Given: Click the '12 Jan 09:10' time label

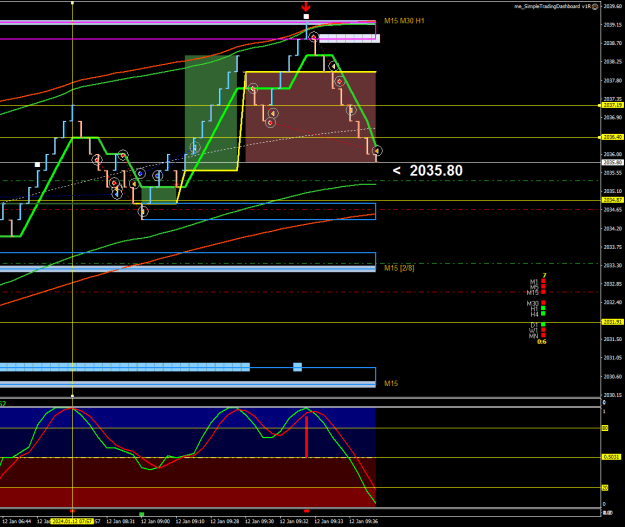Looking at the screenshot, I should coord(190,521).
